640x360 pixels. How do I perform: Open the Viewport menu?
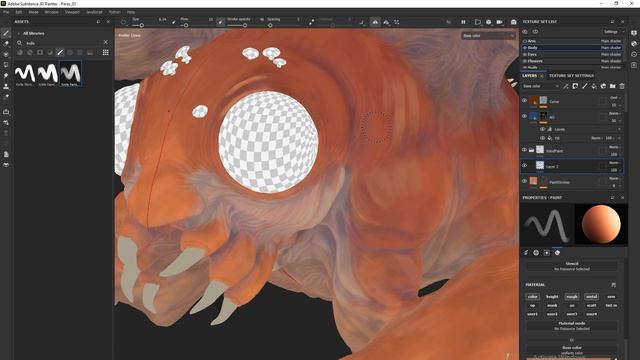click(x=72, y=12)
